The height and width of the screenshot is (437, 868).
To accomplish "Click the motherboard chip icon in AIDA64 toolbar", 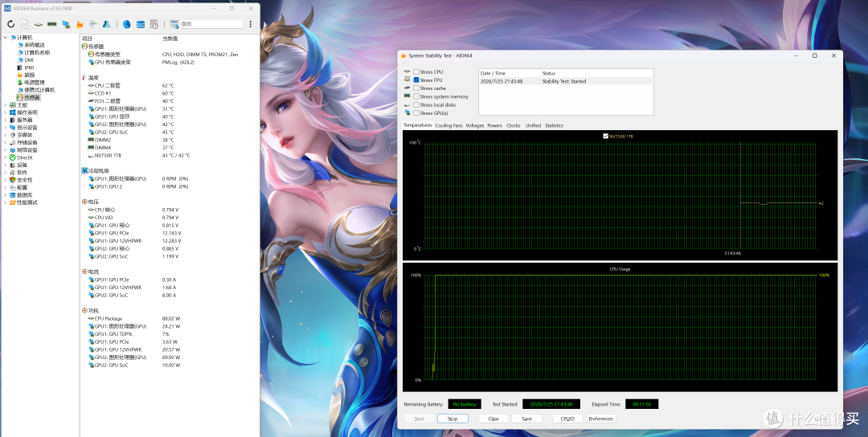I will 38,24.
